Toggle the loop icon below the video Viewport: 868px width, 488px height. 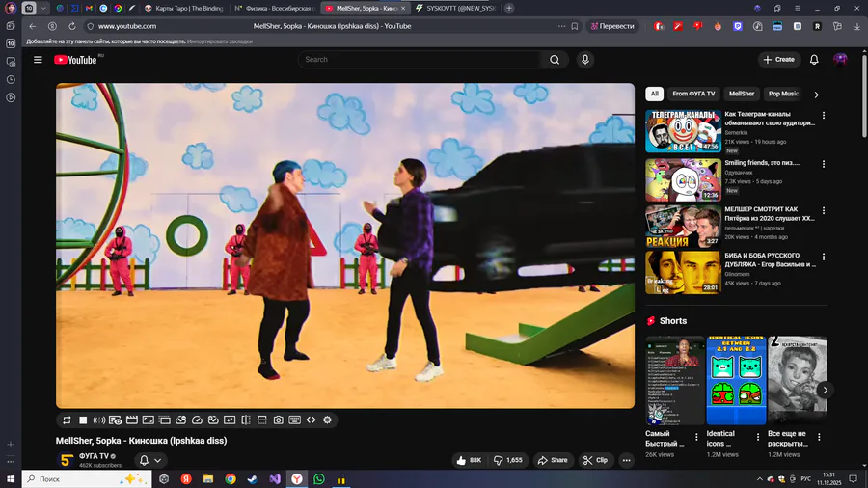pos(67,420)
